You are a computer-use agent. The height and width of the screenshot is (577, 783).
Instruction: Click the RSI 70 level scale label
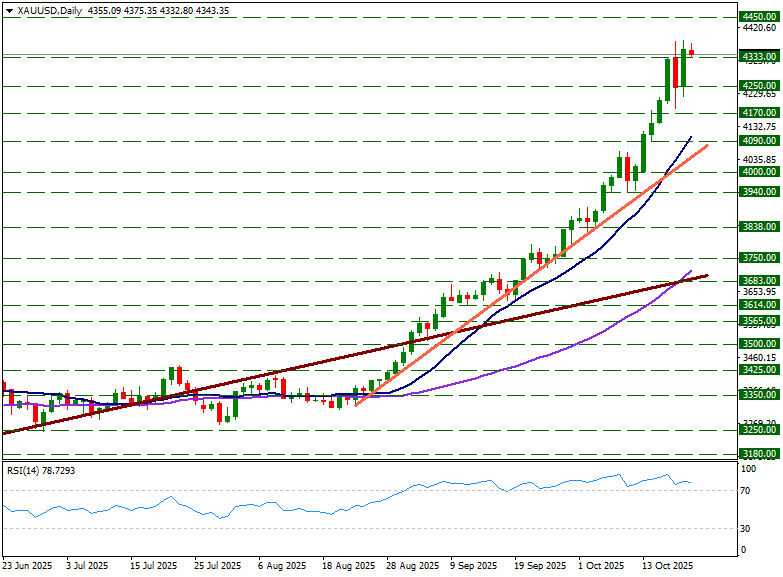(x=745, y=491)
